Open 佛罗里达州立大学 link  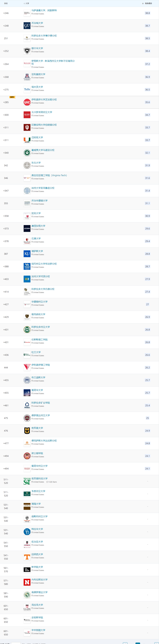click(x=41, y=415)
